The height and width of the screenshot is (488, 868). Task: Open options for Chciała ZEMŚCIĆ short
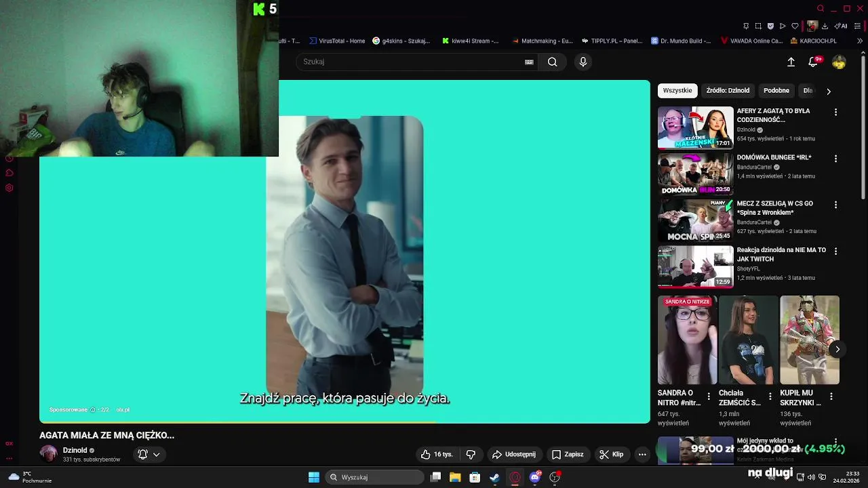770,396
